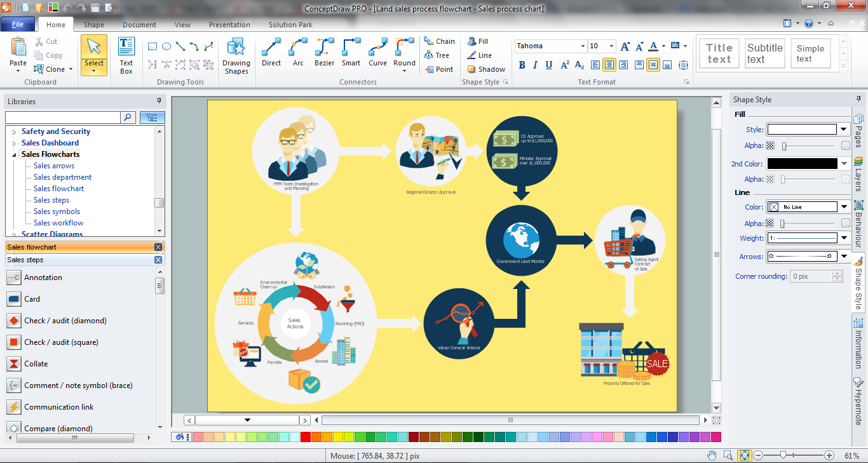Adjust the Fill Alpha slider

tap(784, 146)
